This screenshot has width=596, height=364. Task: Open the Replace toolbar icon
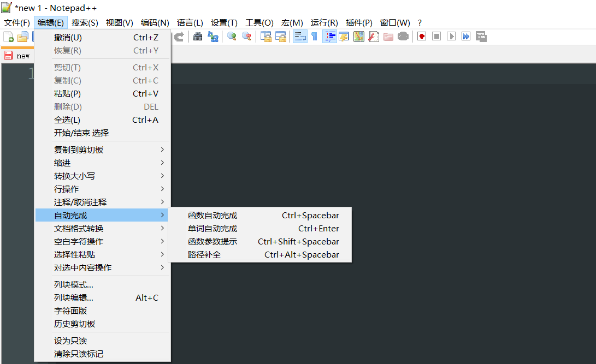213,37
